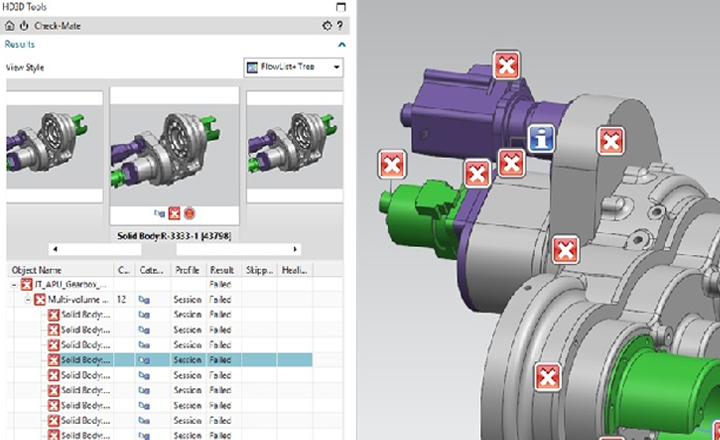
Task: Collapse the Multi-volume tree node
Action: pyautogui.click(x=28, y=300)
